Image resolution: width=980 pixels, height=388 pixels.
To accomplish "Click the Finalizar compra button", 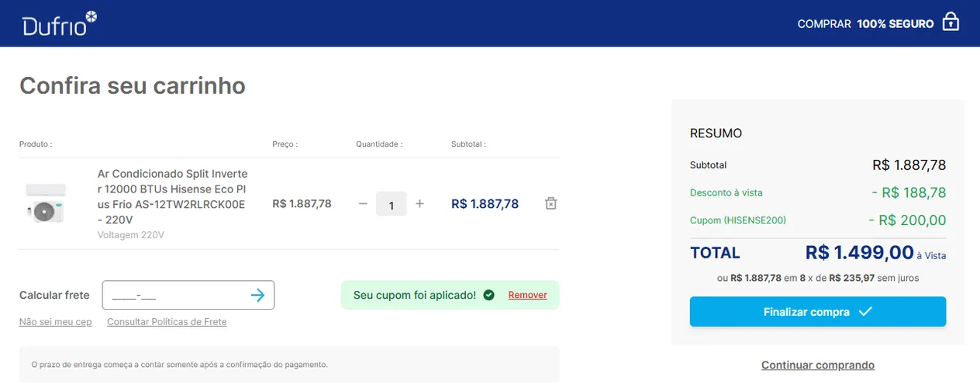I will [818, 311].
